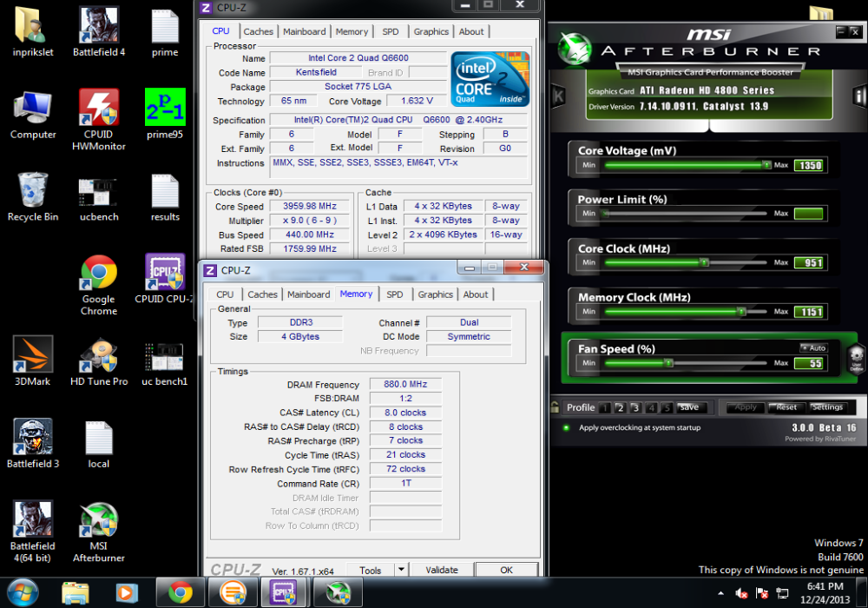Click the Core Clock value field 951

pyautogui.click(x=809, y=262)
